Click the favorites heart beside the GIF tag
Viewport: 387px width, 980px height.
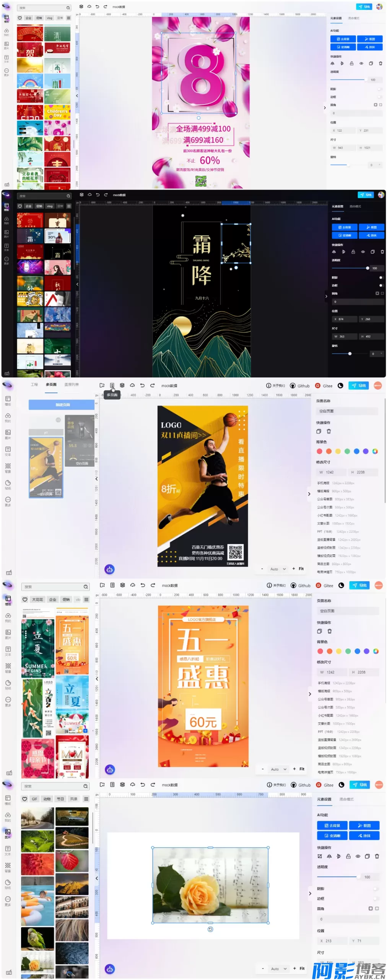pyautogui.click(x=25, y=799)
